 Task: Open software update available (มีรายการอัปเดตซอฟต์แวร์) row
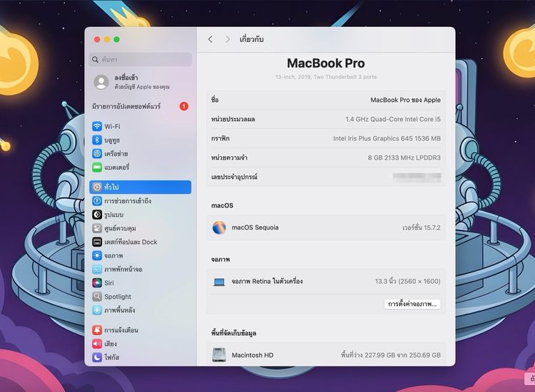[x=141, y=106]
